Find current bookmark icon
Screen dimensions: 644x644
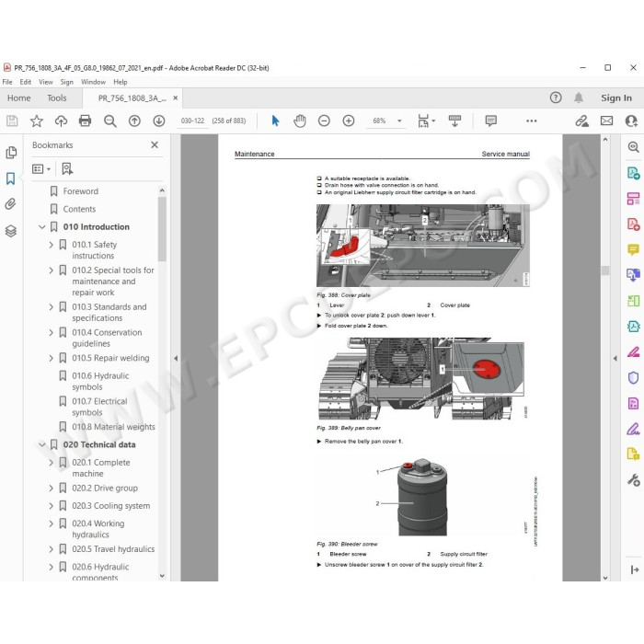click(67, 168)
